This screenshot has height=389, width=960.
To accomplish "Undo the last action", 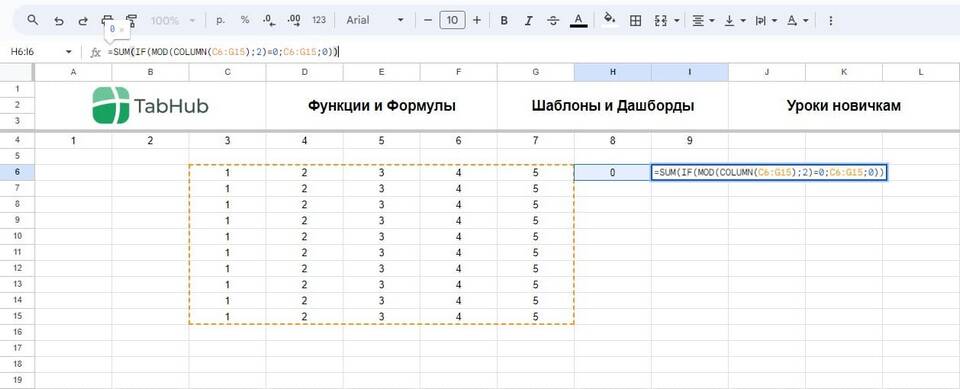I will coord(59,20).
